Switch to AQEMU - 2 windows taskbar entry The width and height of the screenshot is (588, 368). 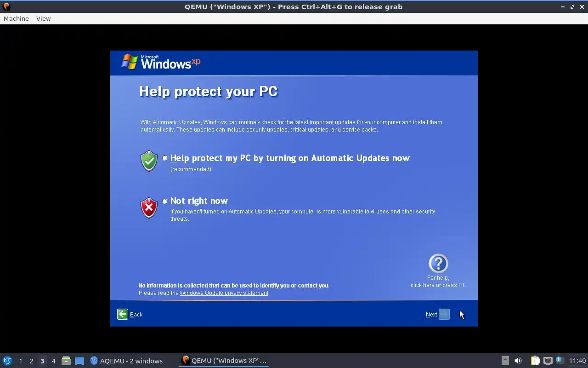click(x=127, y=361)
